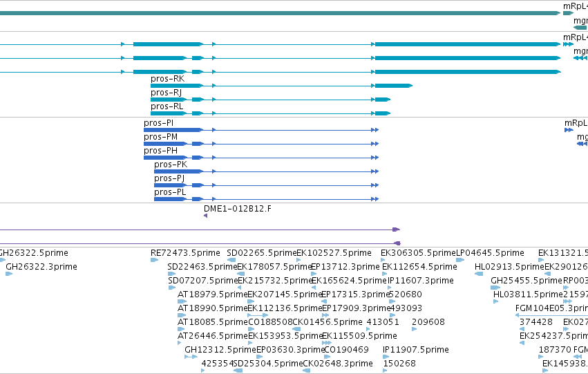Click the EK112654.5prime EST label
The image size is (588, 374).
coord(419,267)
